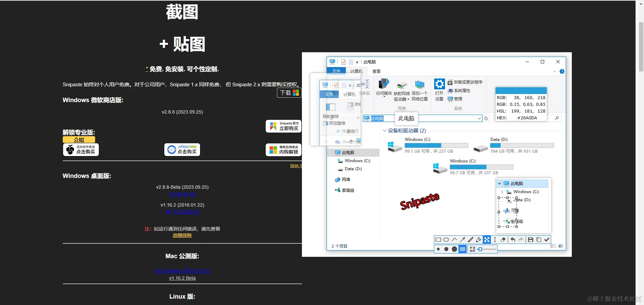The image size is (644, 305).
Task: Click the pixelated mosaic preview icon
Action: coord(472,249)
